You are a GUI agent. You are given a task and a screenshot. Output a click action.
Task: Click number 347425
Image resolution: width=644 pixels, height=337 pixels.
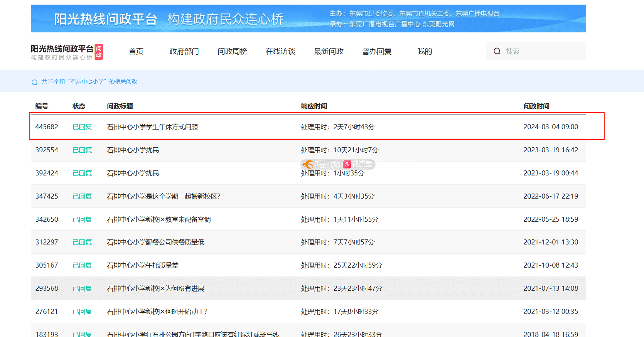47,196
